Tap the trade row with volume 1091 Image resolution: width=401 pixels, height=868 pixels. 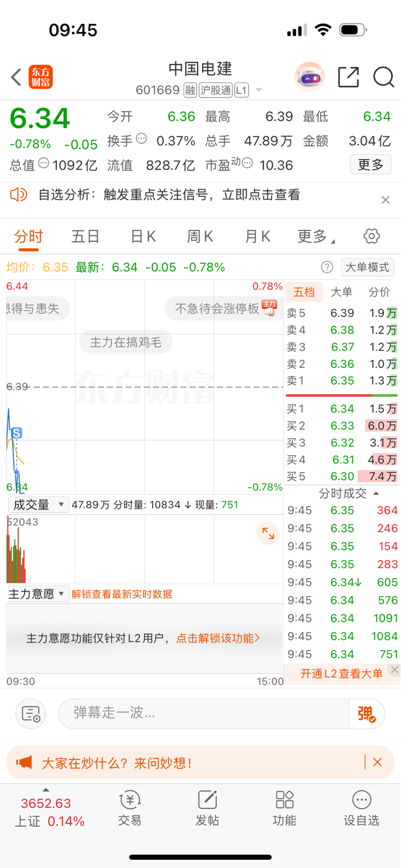click(342, 618)
